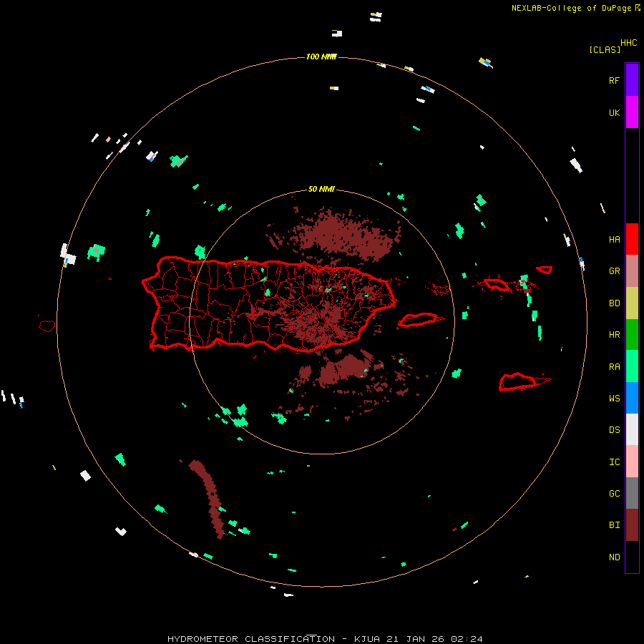Click the 50 NMI range ring label
This screenshot has width=644, height=644.
321,189
